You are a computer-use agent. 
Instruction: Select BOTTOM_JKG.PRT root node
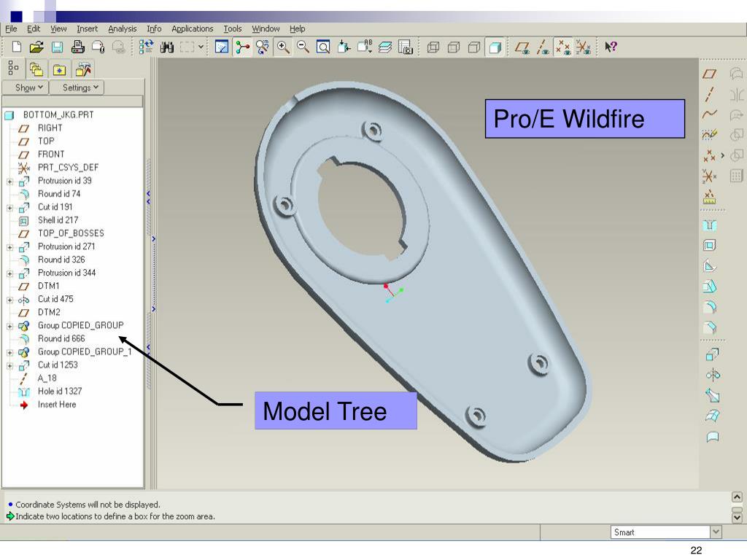pyautogui.click(x=58, y=114)
